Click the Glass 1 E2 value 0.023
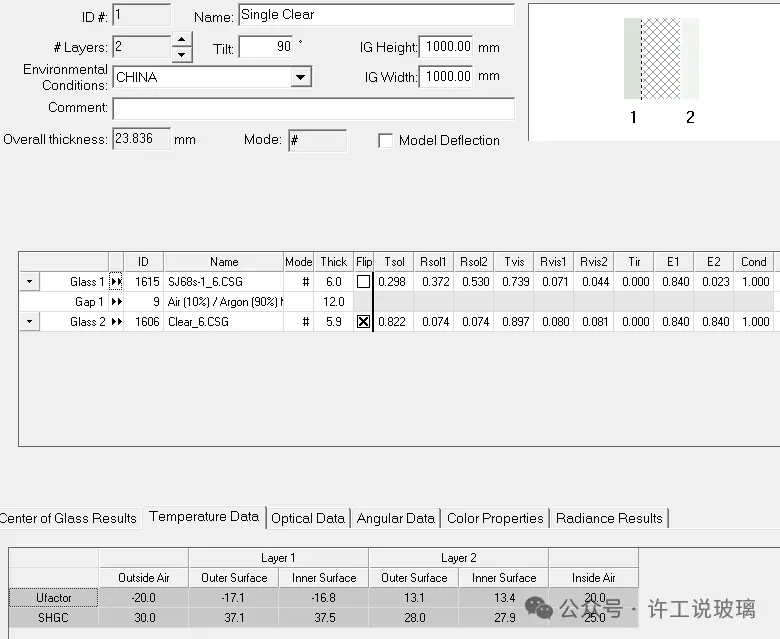 tap(714, 282)
